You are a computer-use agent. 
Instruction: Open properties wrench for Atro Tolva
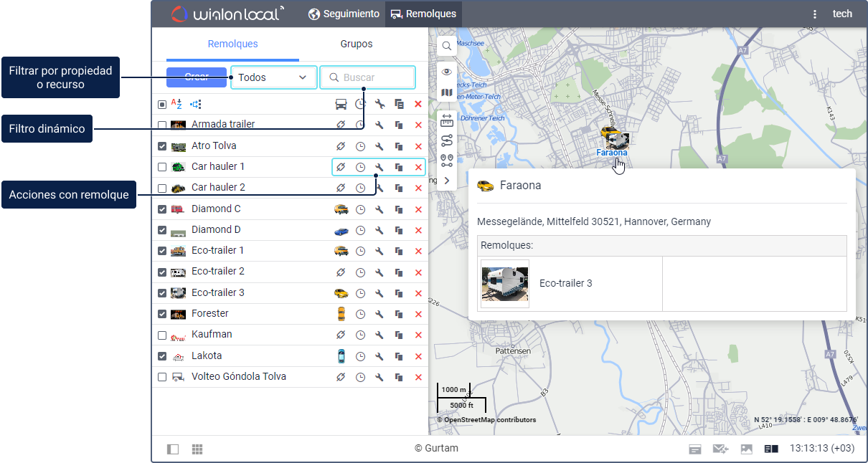[379, 146]
